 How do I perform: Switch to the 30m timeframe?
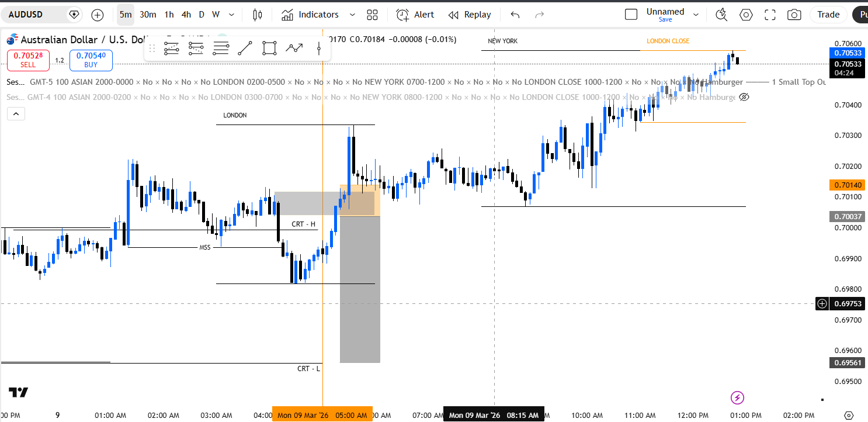coord(148,15)
